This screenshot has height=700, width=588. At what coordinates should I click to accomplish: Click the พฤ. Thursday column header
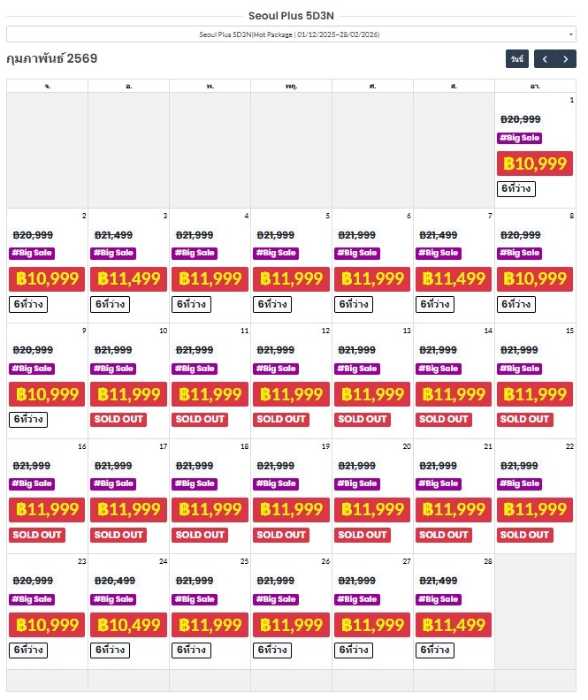[x=291, y=86]
